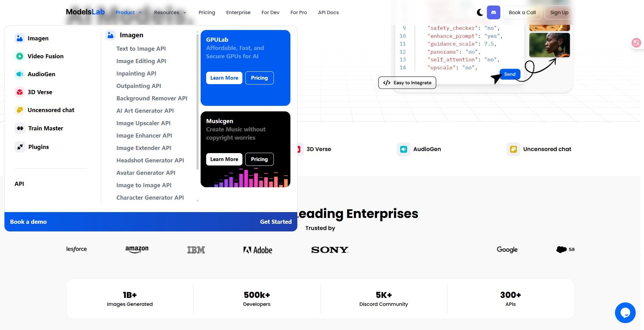Open the Discord community icon button

pos(493,12)
